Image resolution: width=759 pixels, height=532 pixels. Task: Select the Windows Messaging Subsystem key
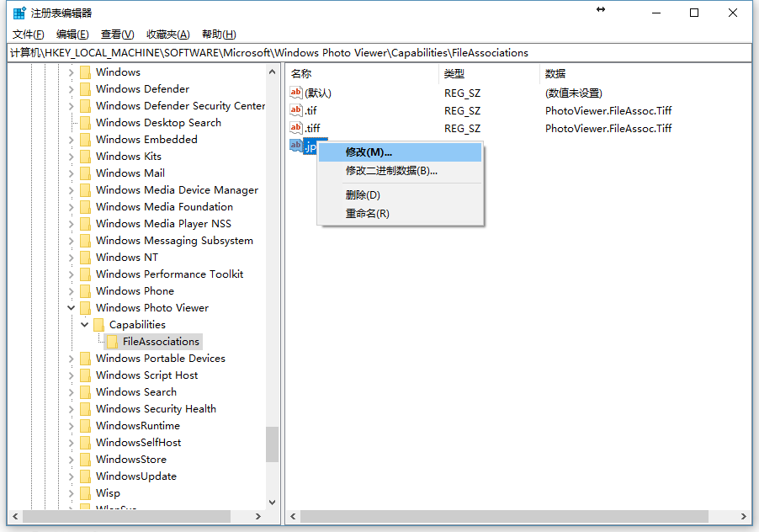[174, 241]
